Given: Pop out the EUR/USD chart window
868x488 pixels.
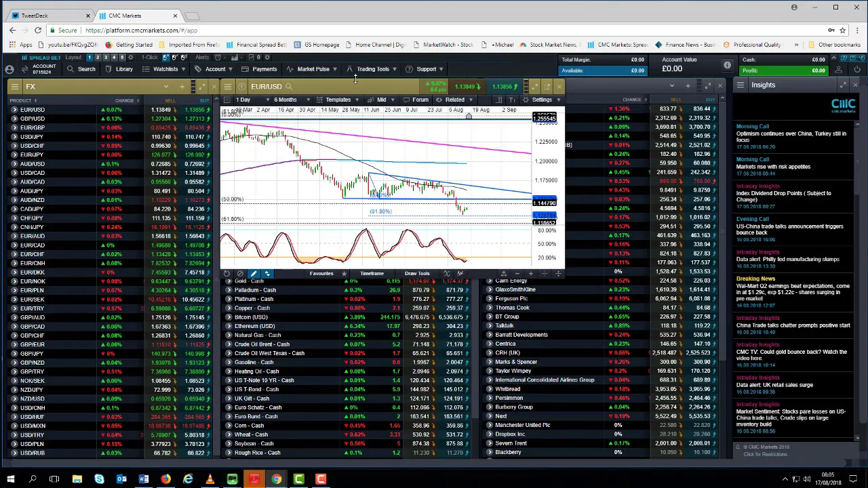Looking at the screenshot, I should (547, 86).
